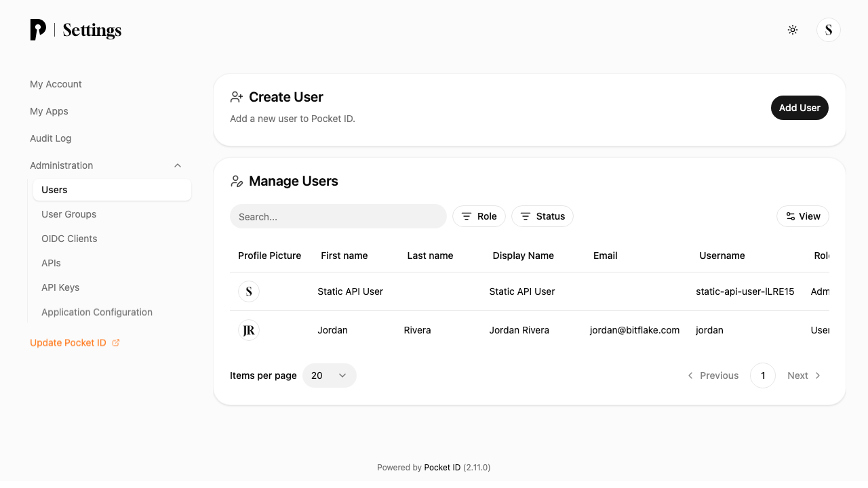Click the Pocket ID logo icon
Screen dimensions: 868x488
pos(38,30)
